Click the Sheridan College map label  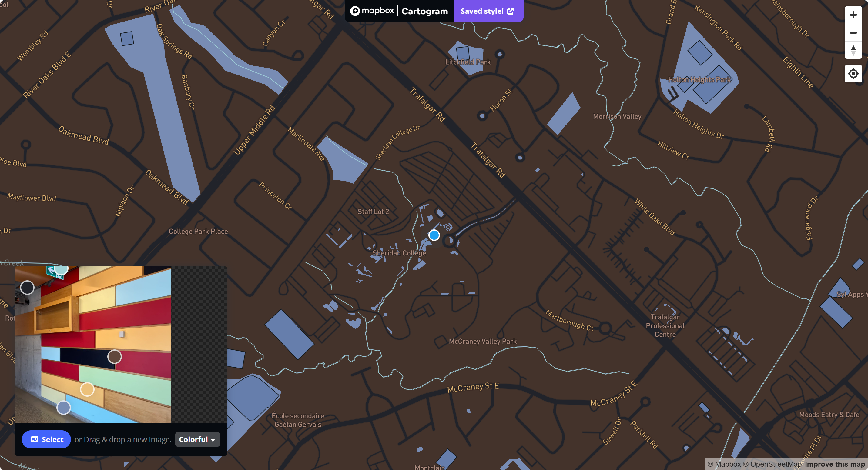pyautogui.click(x=399, y=253)
